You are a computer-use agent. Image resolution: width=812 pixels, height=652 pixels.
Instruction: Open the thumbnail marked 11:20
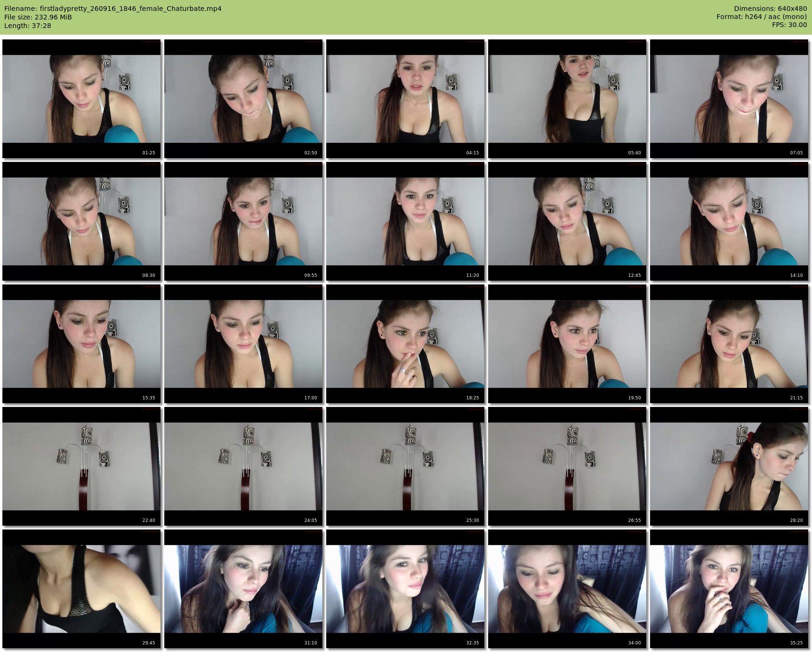click(405, 221)
